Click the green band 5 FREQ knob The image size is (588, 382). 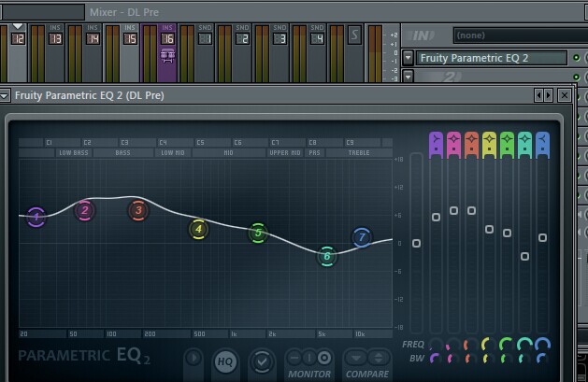tap(507, 345)
